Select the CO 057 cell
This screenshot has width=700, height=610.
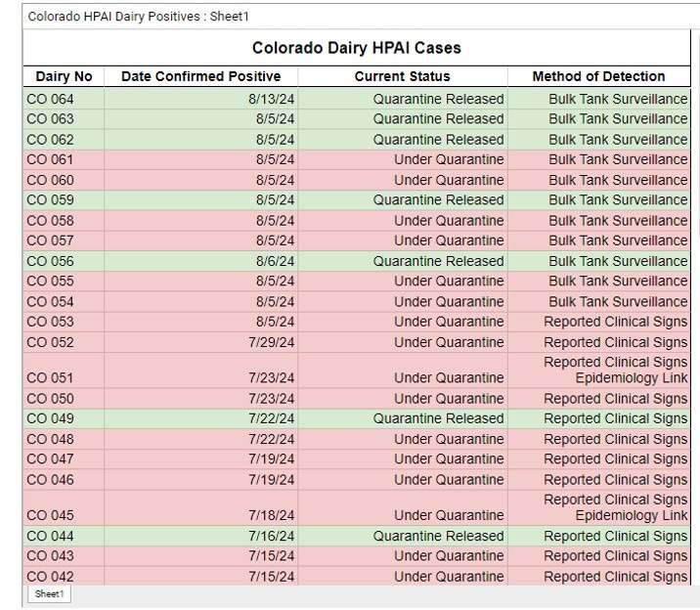click(64, 240)
